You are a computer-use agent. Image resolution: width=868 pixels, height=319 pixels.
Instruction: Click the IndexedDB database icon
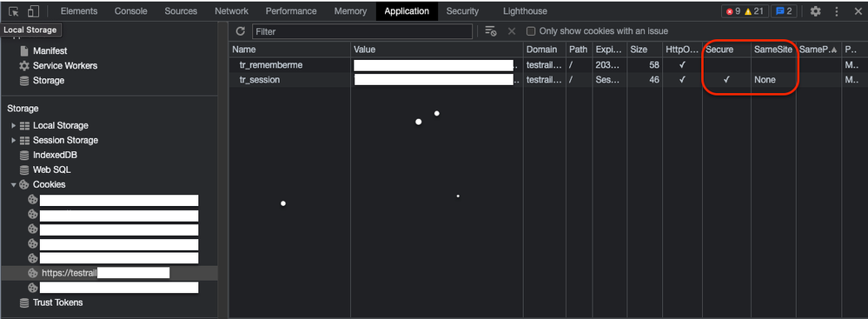click(x=23, y=155)
